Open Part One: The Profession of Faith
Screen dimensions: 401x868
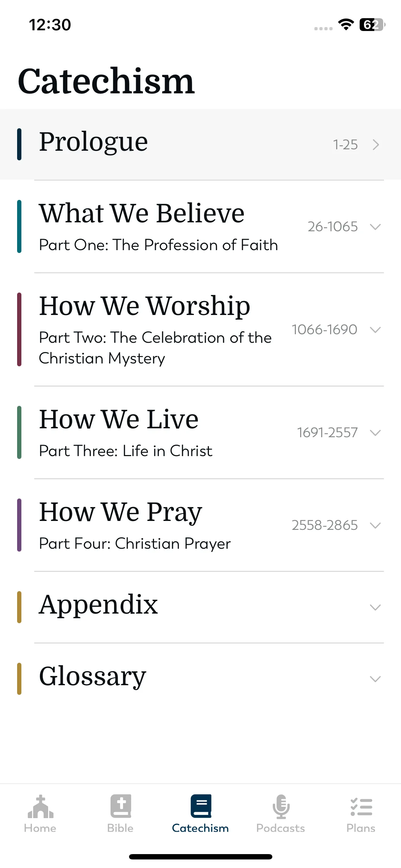(x=158, y=245)
